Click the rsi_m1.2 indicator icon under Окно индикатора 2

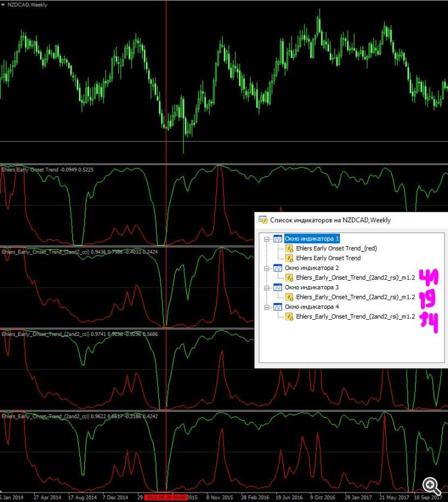tap(289, 277)
